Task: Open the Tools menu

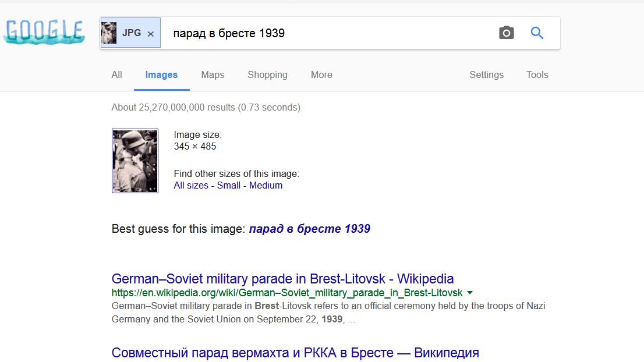Action: 537,75
